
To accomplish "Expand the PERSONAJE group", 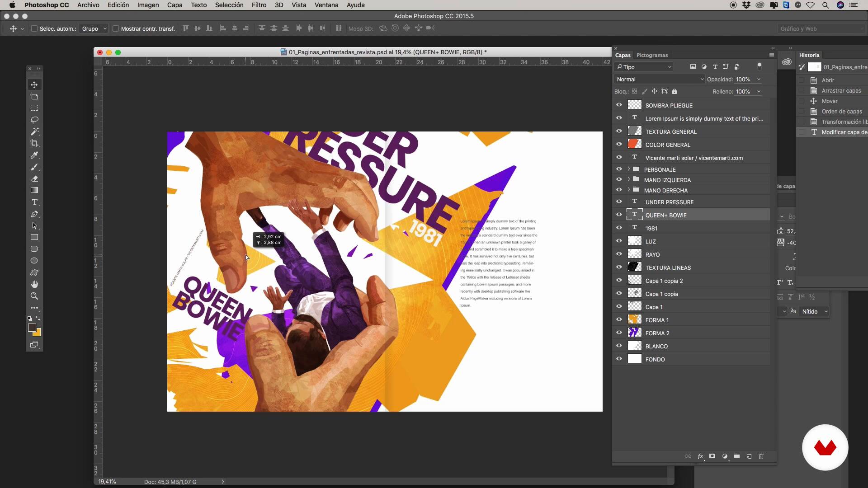I will 628,169.
